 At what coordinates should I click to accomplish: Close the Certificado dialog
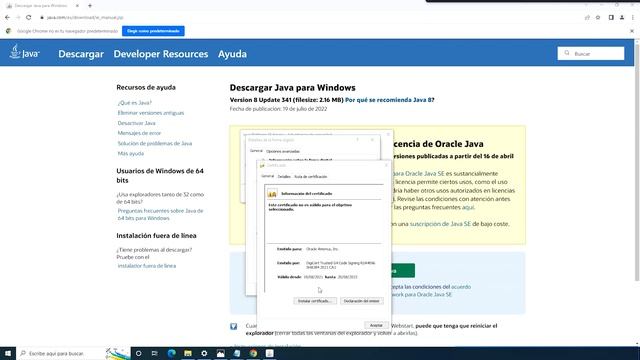pyautogui.click(x=386, y=165)
